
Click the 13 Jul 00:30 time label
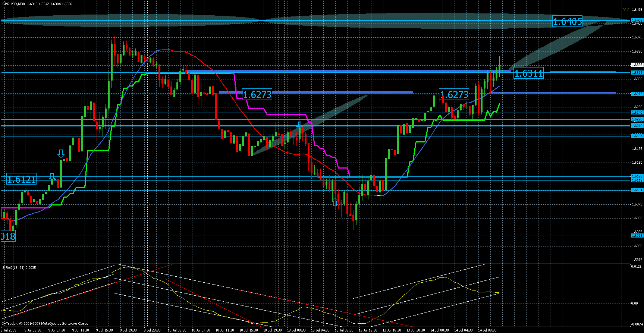tap(296, 330)
